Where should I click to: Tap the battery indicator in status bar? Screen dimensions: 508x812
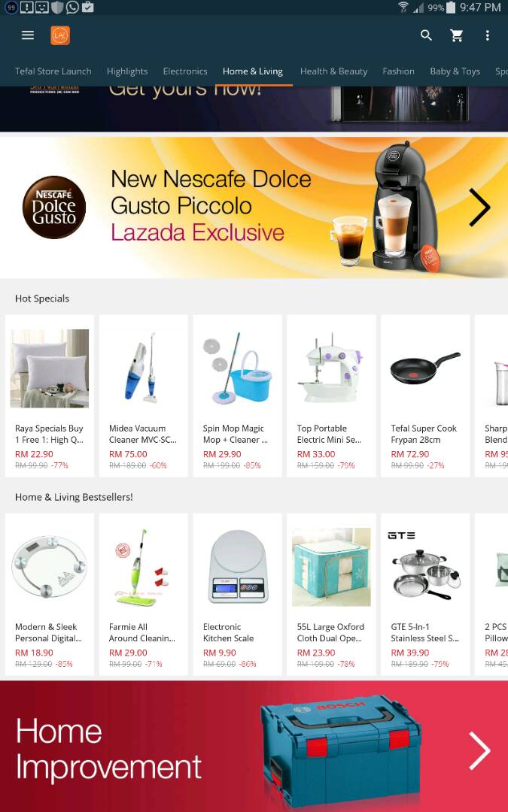click(450, 8)
